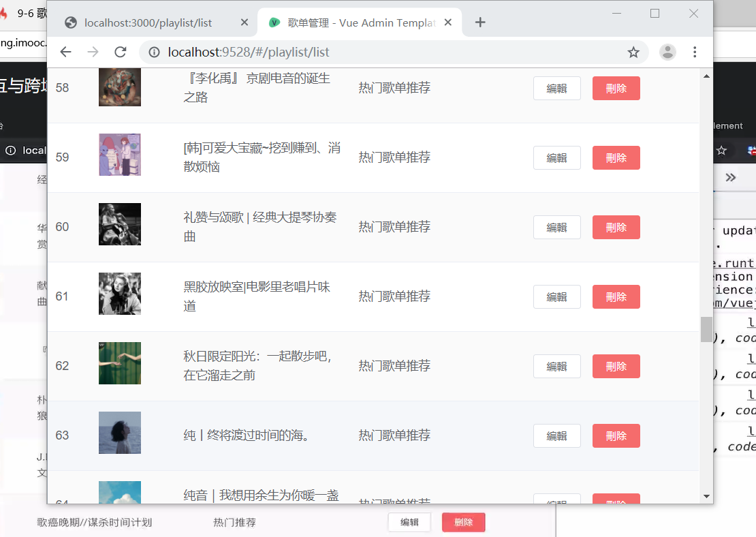Click 热门歌单推荐 in row 58

(x=394, y=88)
